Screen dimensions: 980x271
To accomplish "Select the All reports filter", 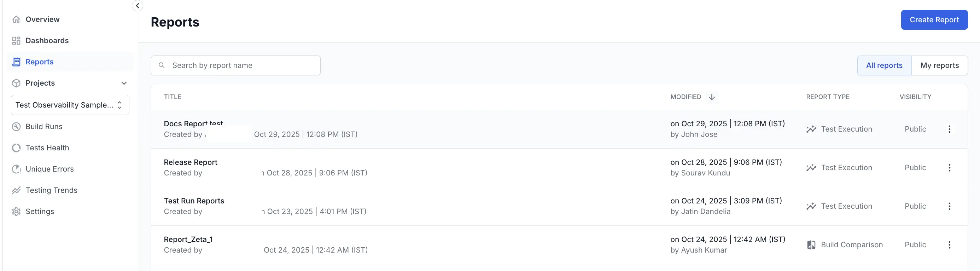I will point(884,65).
